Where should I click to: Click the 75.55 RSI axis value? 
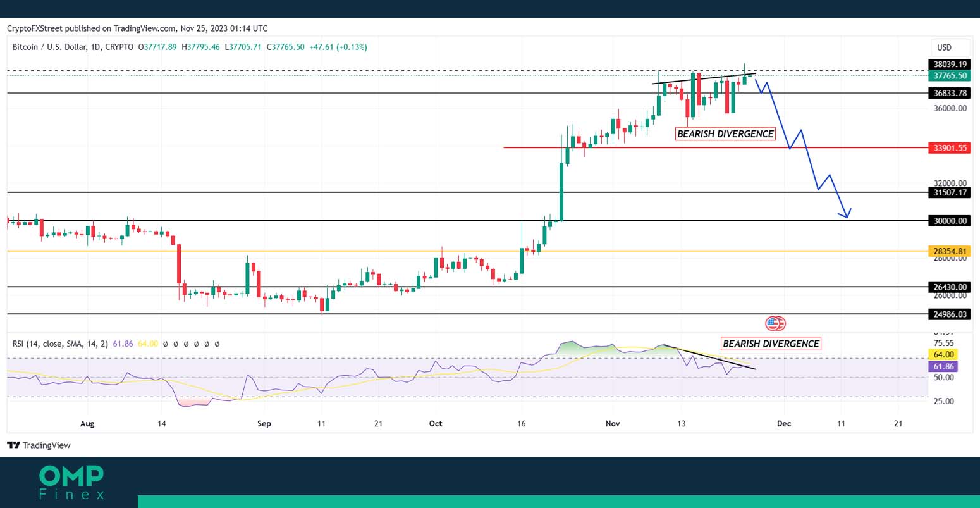click(x=943, y=344)
